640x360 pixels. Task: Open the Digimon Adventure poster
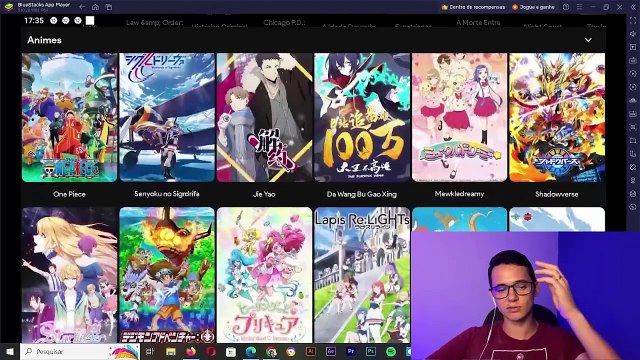click(167, 275)
